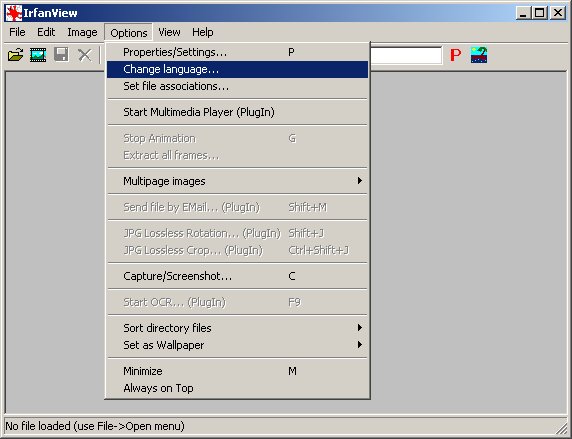Select Change language menu entry
This screenshot has height=439, width=572.
pos(237,69)
